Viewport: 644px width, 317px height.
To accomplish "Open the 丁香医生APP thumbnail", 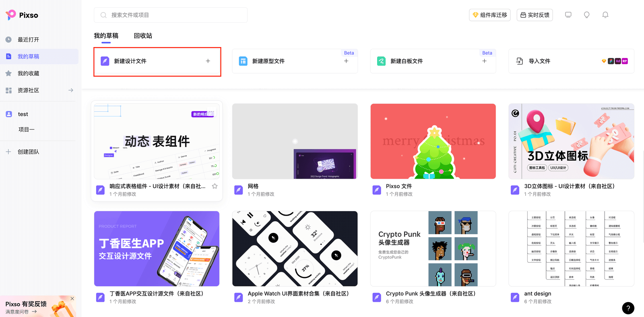I will (x=157, y=249).
